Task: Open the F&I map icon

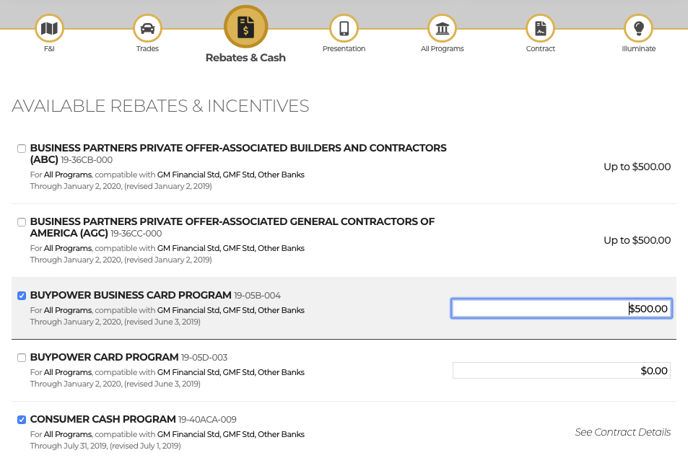Action: pyautogui.click(x=49, y=28)
